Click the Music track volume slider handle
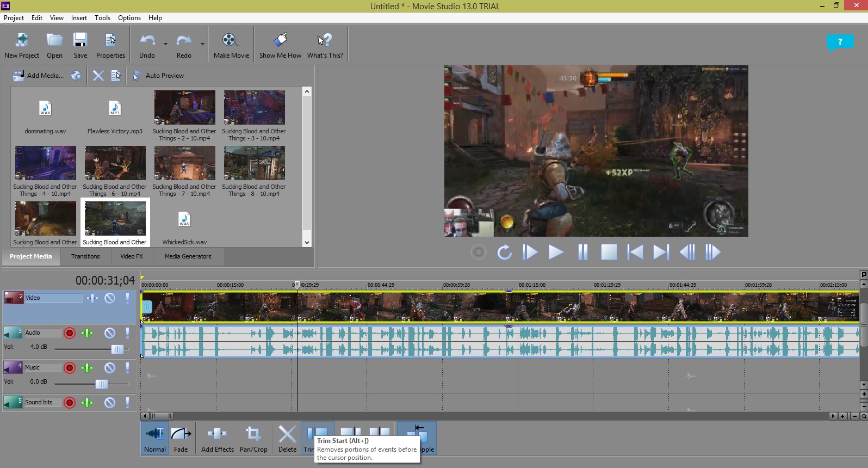The width and height of the screenshot is (868, 468). 102,384
